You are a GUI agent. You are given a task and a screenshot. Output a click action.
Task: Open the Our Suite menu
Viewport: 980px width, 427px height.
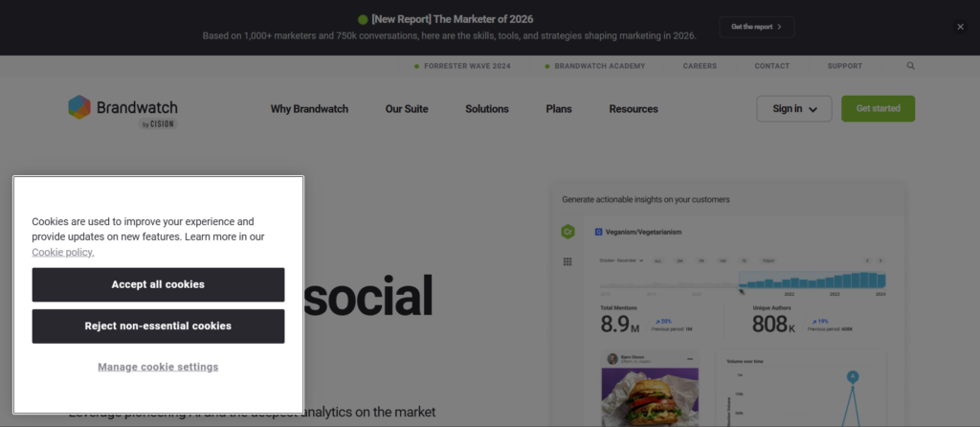tap(407, 109)
